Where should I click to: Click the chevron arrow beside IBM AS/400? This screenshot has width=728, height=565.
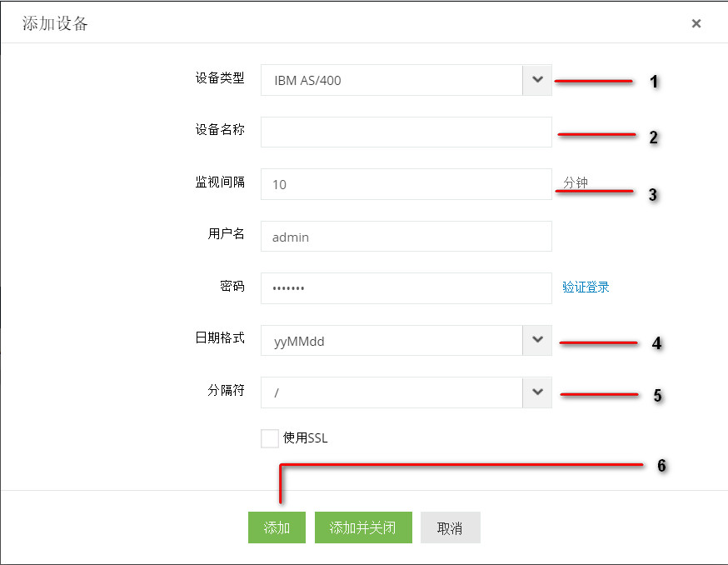pos(537,80)
